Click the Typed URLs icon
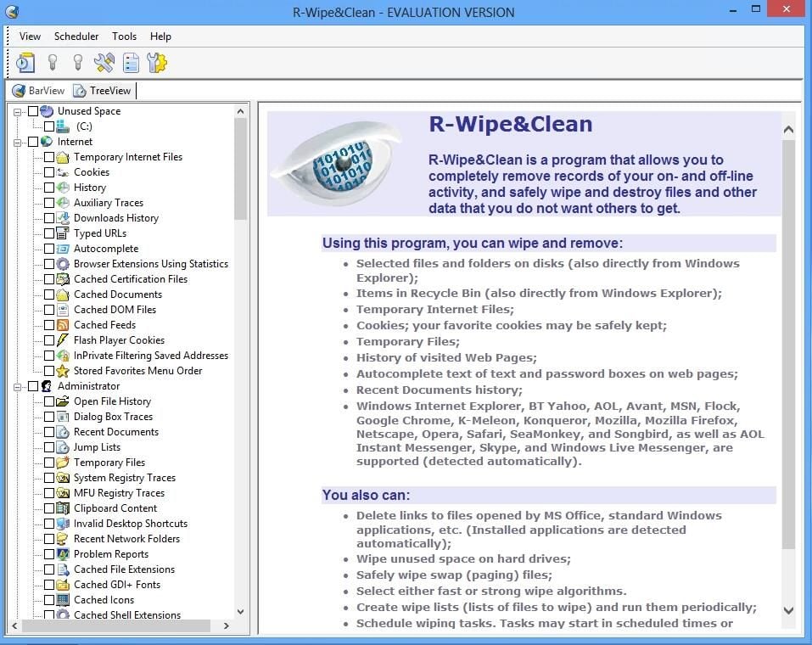The height and width of the screenshot is (645, 812). coord(63,233)
